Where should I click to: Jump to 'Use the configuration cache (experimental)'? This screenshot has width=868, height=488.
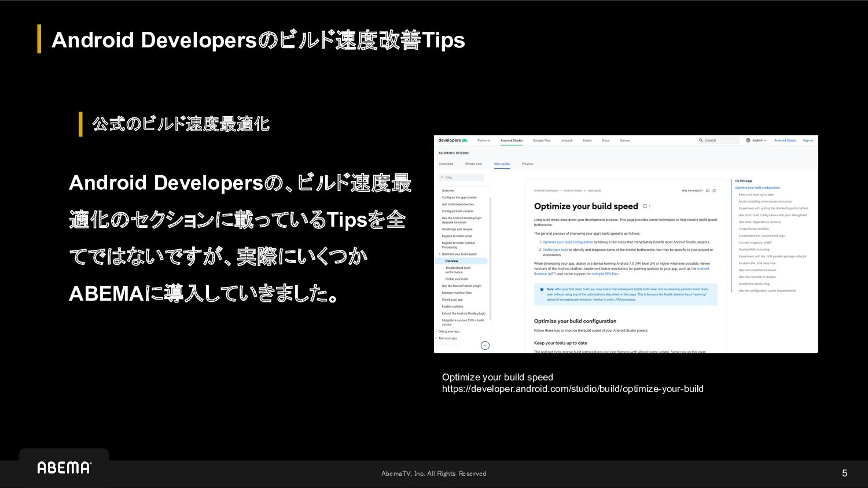(x=767, y=291)
